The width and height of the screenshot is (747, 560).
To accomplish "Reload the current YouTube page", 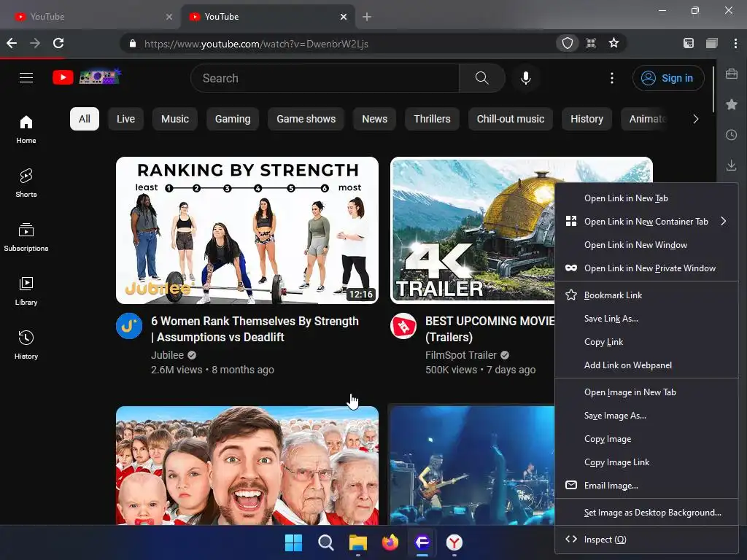I will pyautogui.click(x=58, y=43).
